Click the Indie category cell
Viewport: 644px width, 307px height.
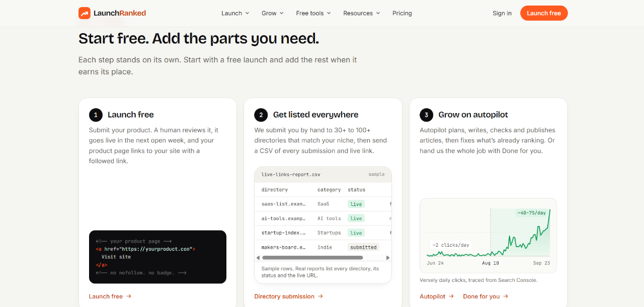pyautogui.click(x=325, y=247)
